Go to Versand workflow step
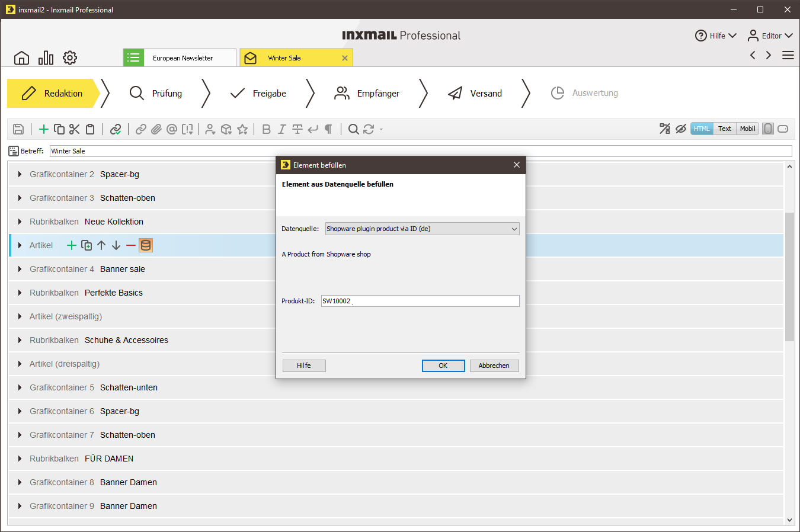This screenshot has width=800, height=532. pos(475,93)
